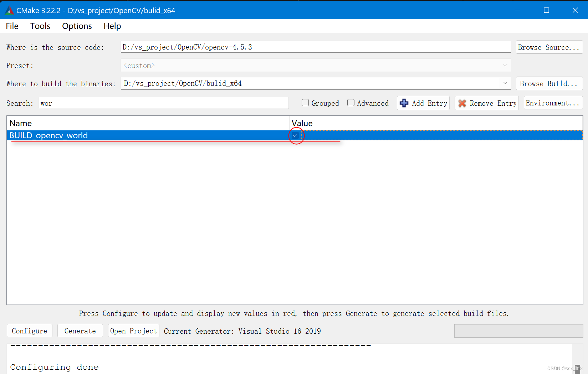The width and height of the screenshot is (588, 374).
Task: Click the Configuring done output text
Action: pos(54,367)
